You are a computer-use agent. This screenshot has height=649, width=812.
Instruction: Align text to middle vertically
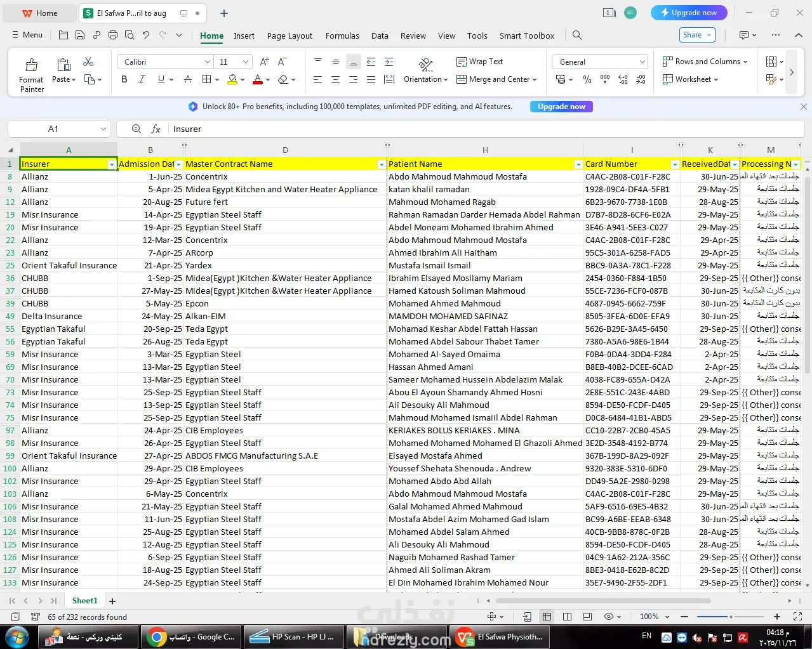[x=335, y=62]
